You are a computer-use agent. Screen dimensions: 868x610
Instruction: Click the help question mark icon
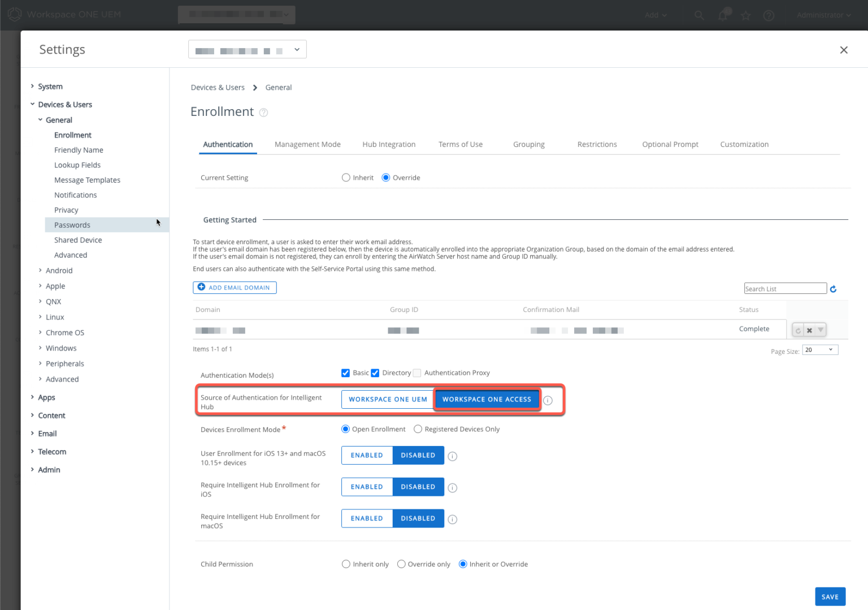click(769, 15)
